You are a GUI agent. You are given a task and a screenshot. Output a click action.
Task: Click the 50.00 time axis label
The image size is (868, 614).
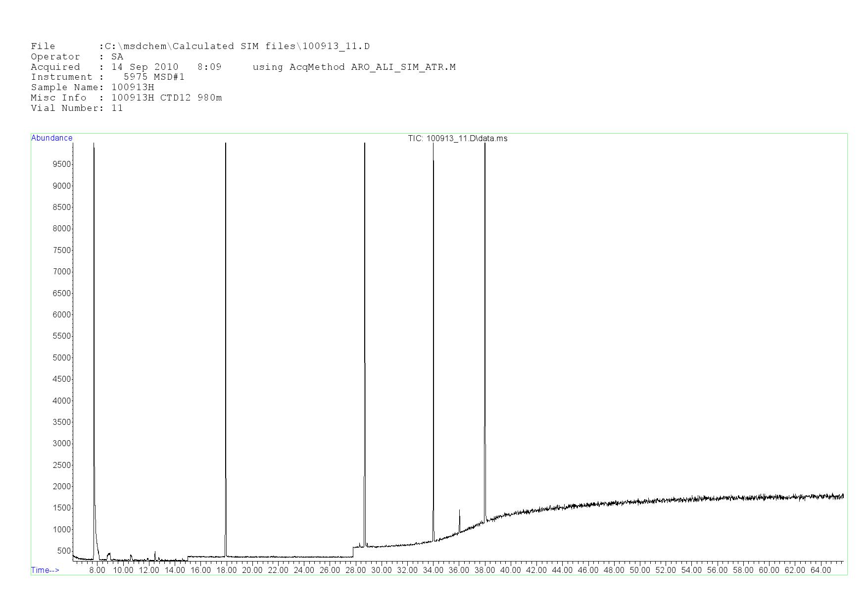[x=639, y=570]
